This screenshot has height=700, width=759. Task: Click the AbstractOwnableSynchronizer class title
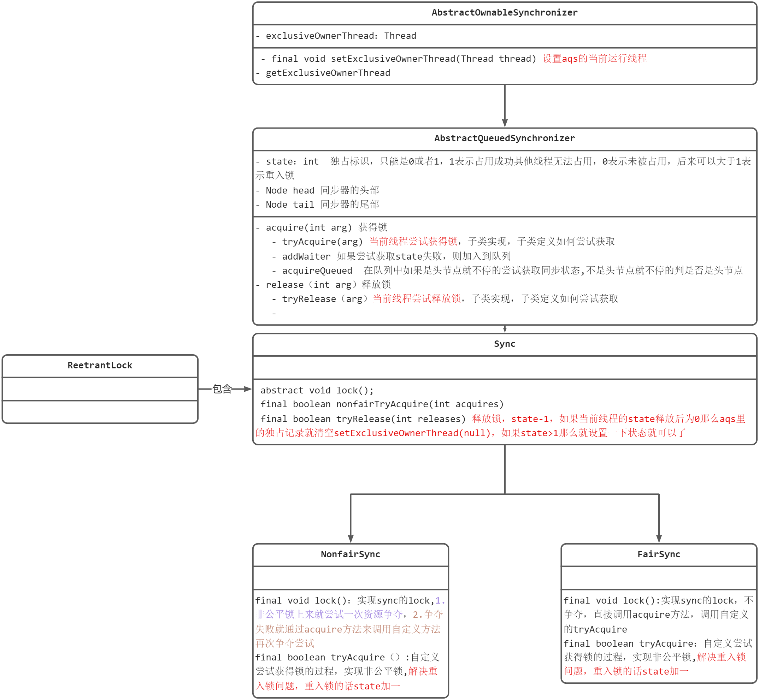tap(504, 13)
